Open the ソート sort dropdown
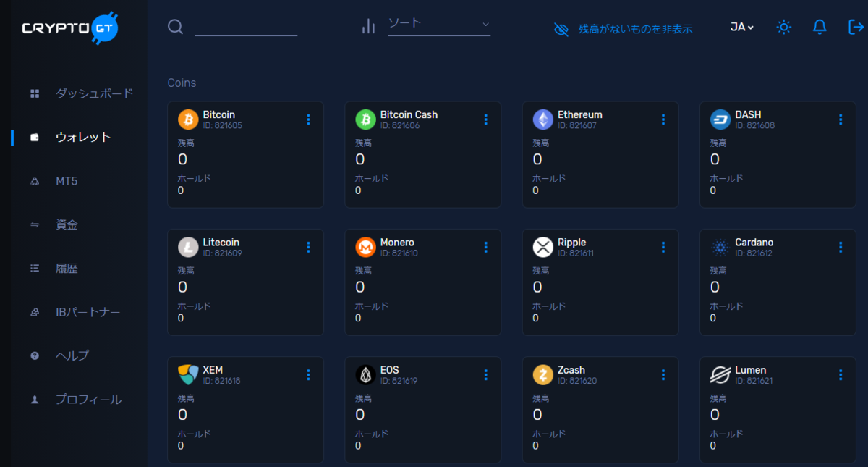 (x=439, y=24)
